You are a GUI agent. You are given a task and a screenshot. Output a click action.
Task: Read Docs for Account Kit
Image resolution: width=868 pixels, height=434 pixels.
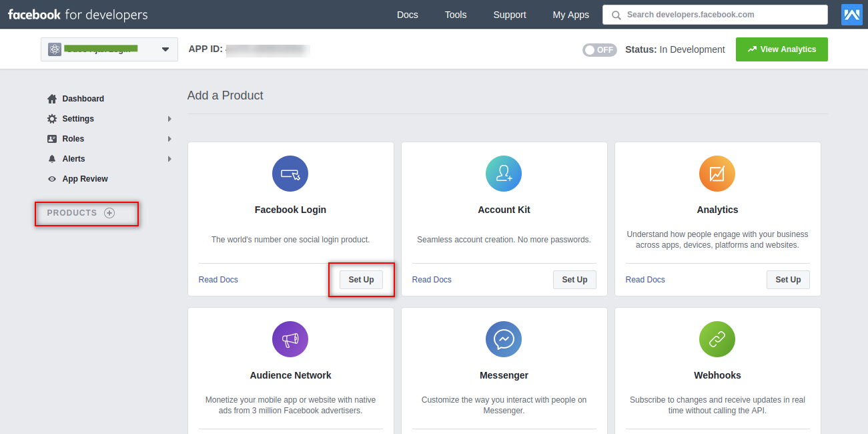(x=432, y=280)
